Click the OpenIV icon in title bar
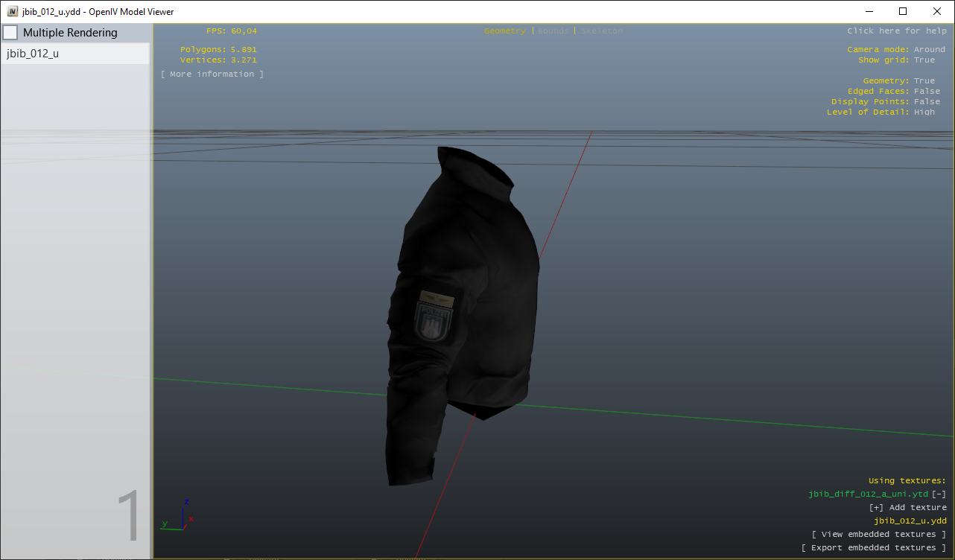The image size is (955, 560). pos(13,11)
